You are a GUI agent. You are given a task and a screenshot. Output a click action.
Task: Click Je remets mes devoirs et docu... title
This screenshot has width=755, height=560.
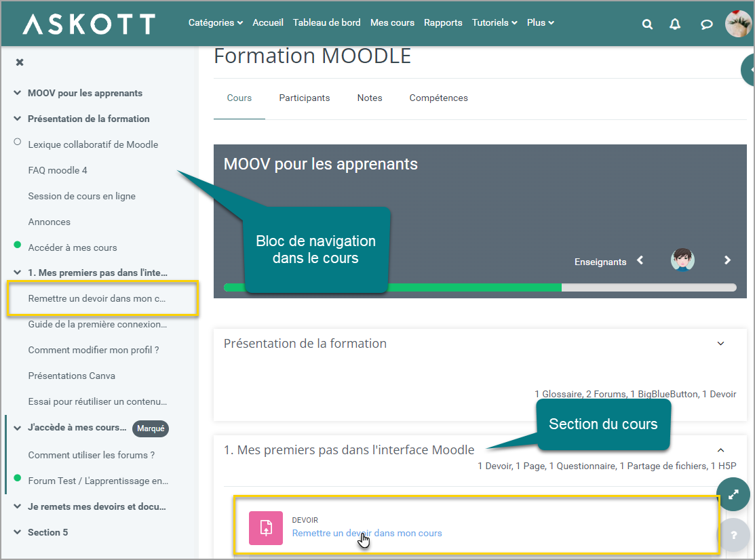click(x=97, y=506)
